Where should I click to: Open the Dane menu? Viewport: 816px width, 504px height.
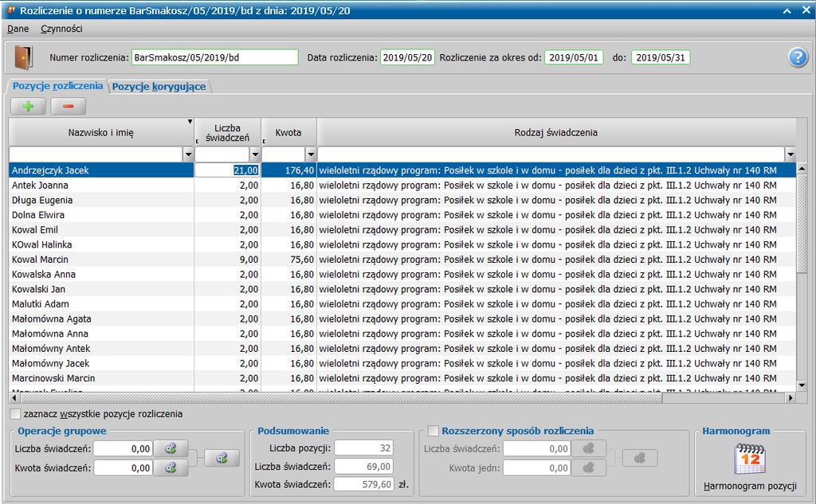18,29
